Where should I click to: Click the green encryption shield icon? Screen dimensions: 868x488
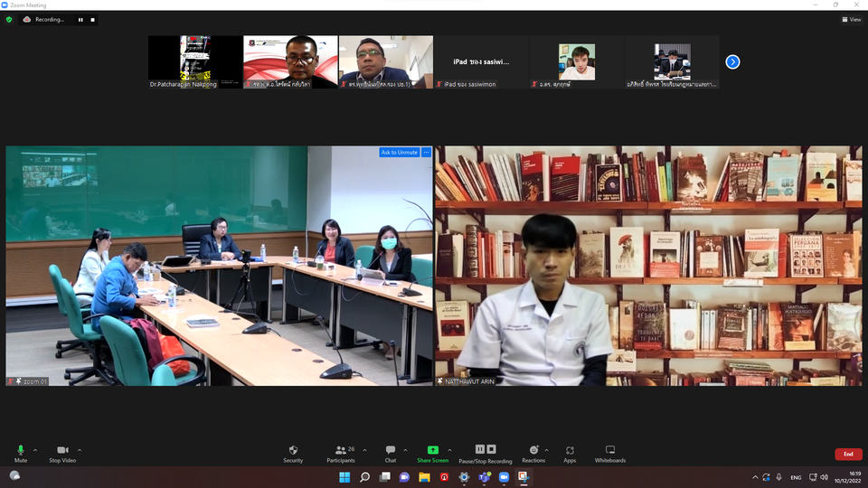(9, 19)
